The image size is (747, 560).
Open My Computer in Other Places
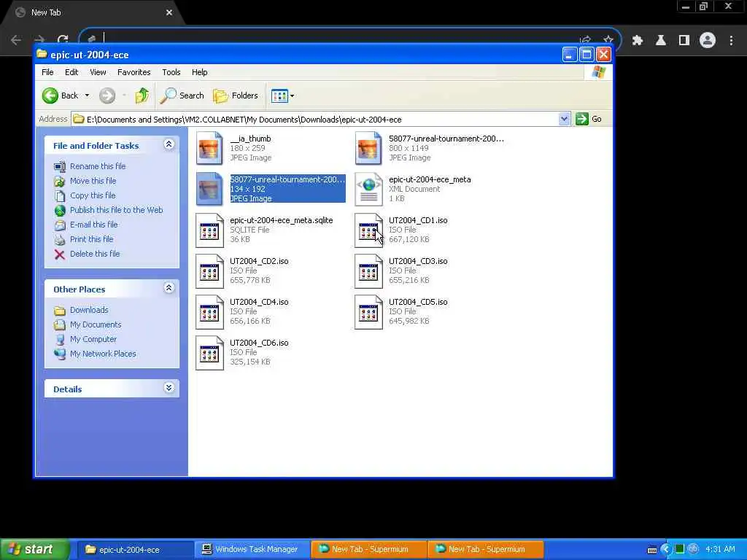(93, 339)
